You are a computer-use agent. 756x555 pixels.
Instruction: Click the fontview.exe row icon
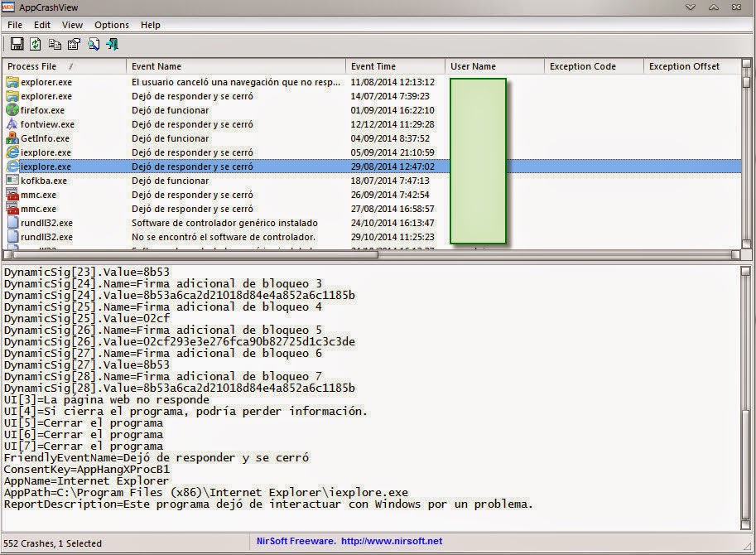tap(12, 124)
